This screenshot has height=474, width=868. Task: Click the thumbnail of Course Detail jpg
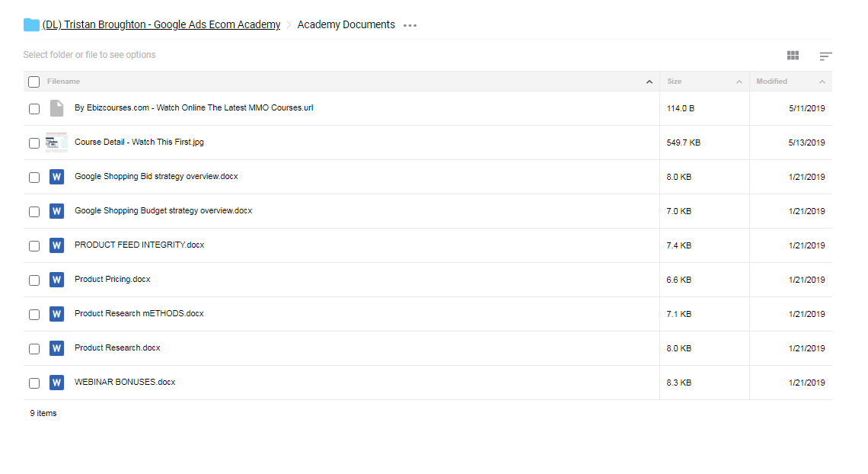coord(56,143)
